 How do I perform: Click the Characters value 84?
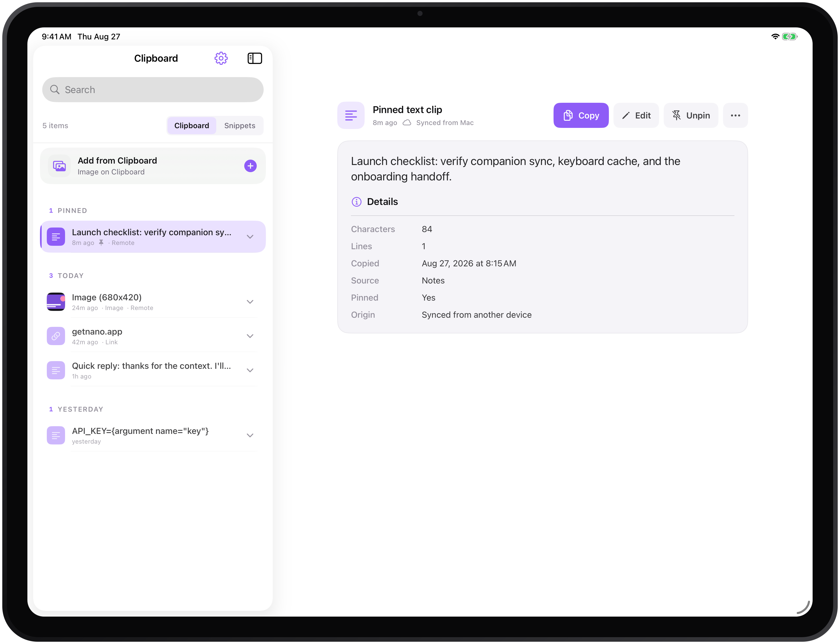pos(427,229)
